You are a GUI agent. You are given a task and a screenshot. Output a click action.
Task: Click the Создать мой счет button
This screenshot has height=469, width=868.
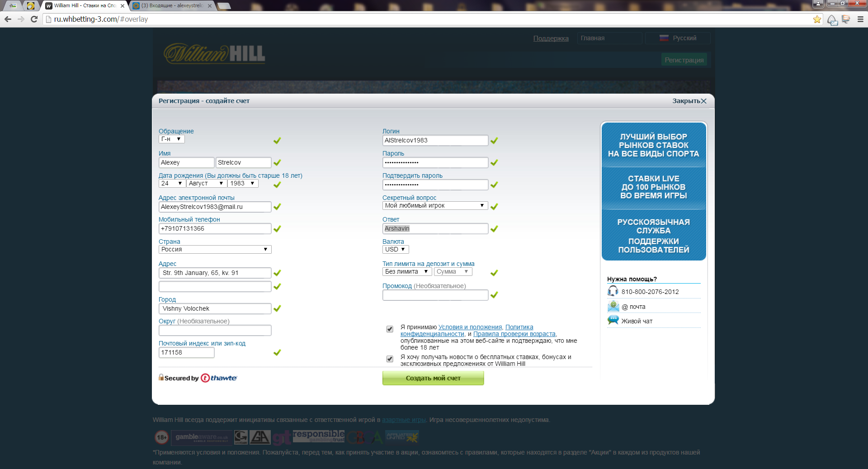tap(433, 378)
